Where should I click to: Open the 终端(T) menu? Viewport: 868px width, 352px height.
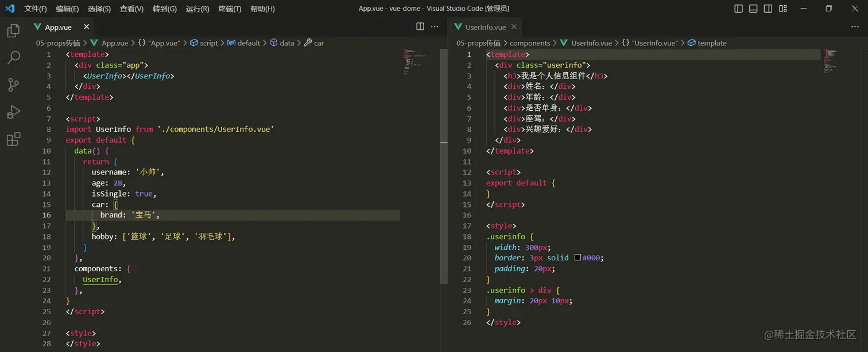(x=230, y=9)
